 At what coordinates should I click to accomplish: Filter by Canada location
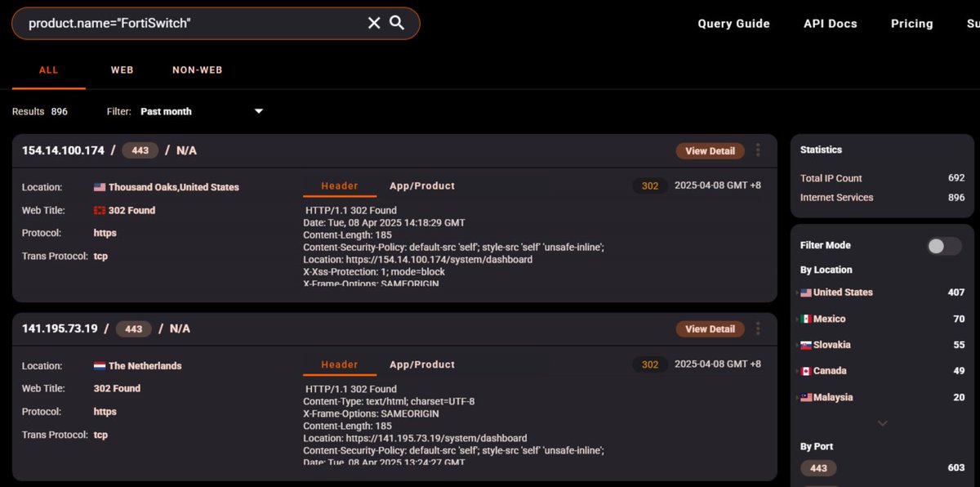[830, 371]
